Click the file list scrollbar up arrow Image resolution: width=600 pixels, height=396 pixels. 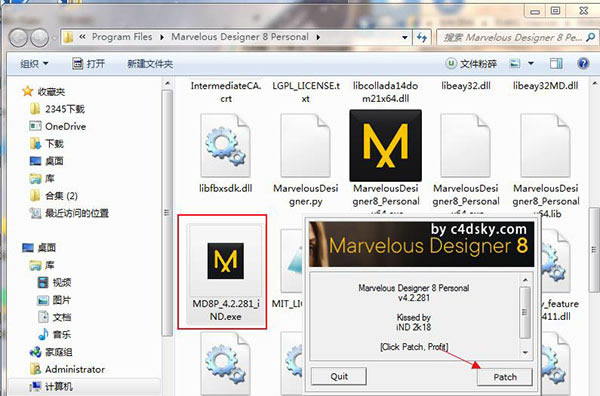(595, 83)
